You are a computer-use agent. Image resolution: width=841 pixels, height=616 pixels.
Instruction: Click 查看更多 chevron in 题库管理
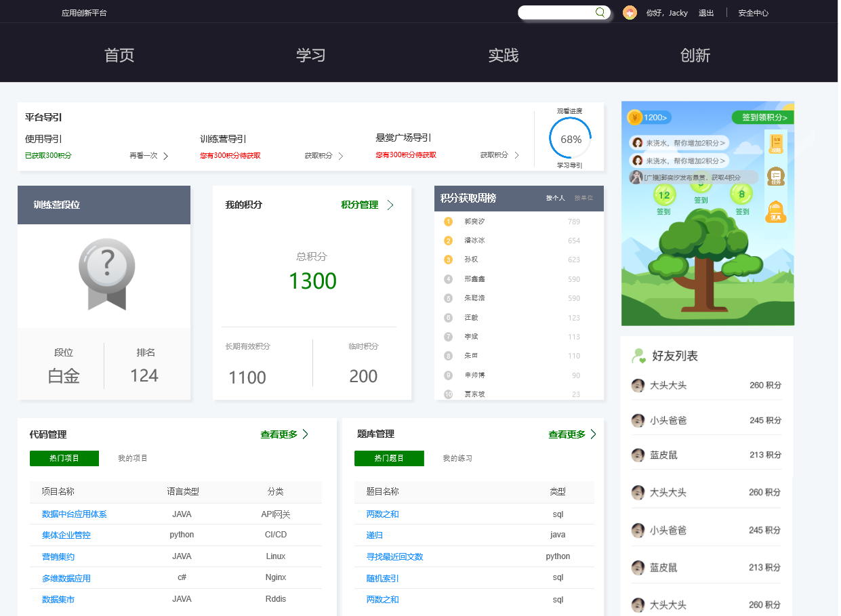[594, 434]
